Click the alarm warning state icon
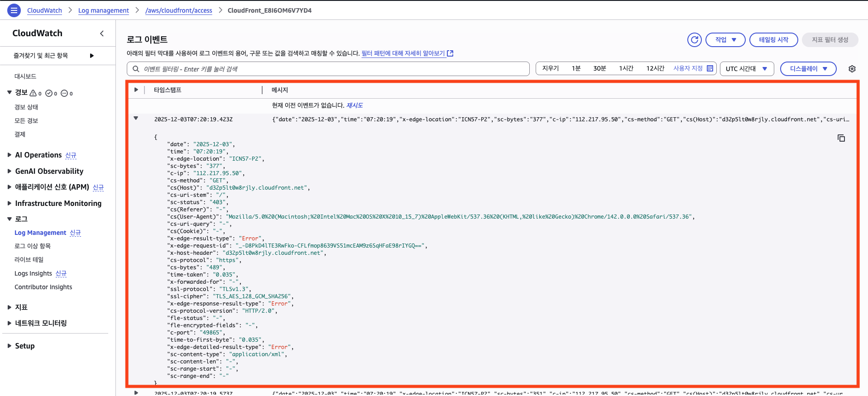The height and width of the screenshot is (396, 868). click(x=33, y=93)
